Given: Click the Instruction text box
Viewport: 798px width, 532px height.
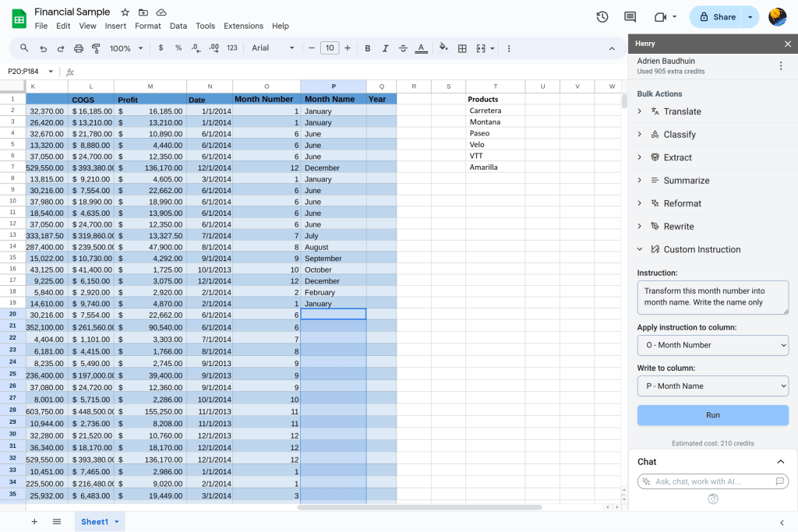Looking at the screenshot, I should point(712,297).
